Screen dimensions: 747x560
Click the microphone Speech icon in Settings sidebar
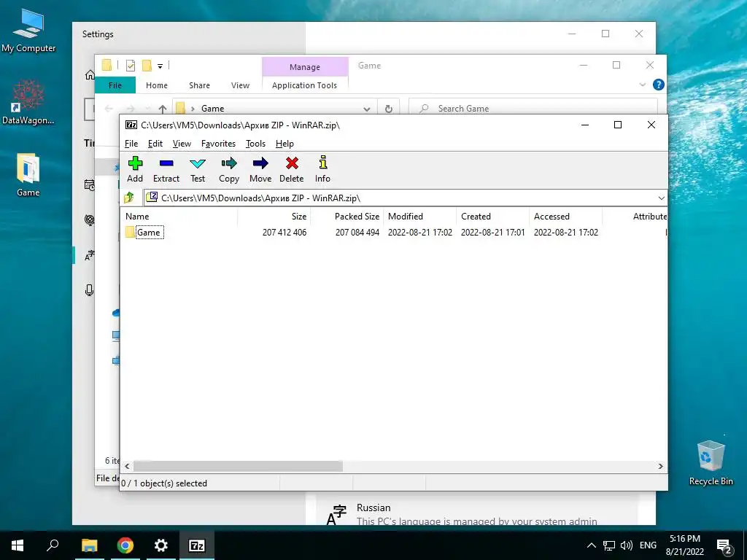coord(89,290)
